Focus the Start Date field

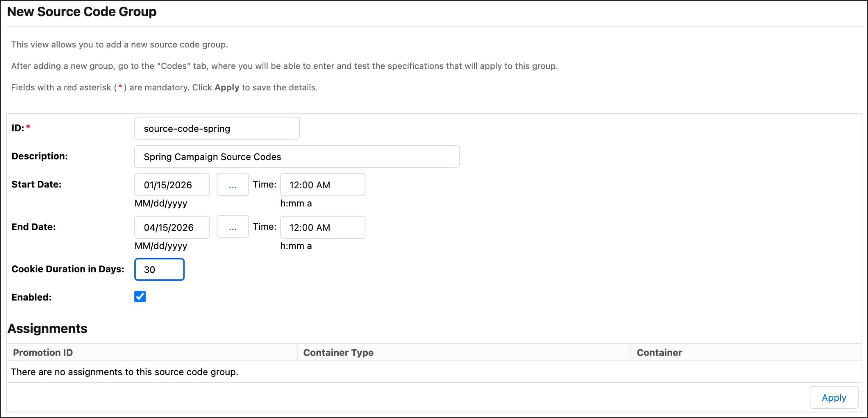click(172, 185)
